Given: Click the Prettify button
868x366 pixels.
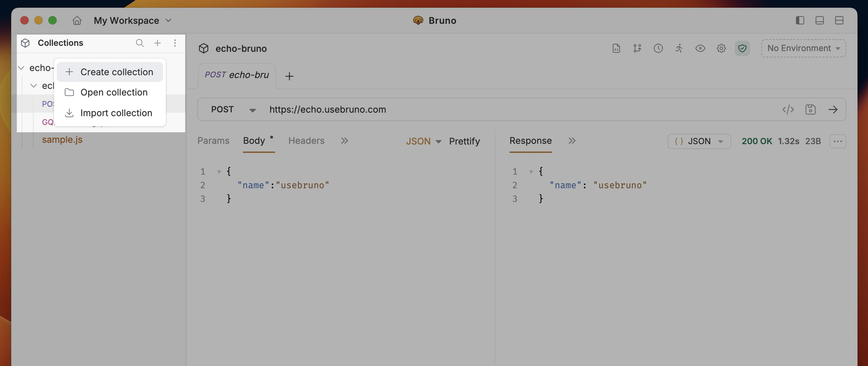Looking at the screenshot, I should (465, 141).
